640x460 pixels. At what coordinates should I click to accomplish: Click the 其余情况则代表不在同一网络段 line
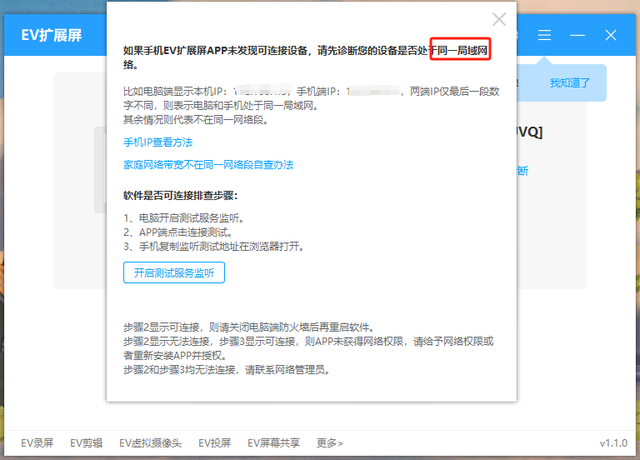pyautogui.click(x=196, y=120)
